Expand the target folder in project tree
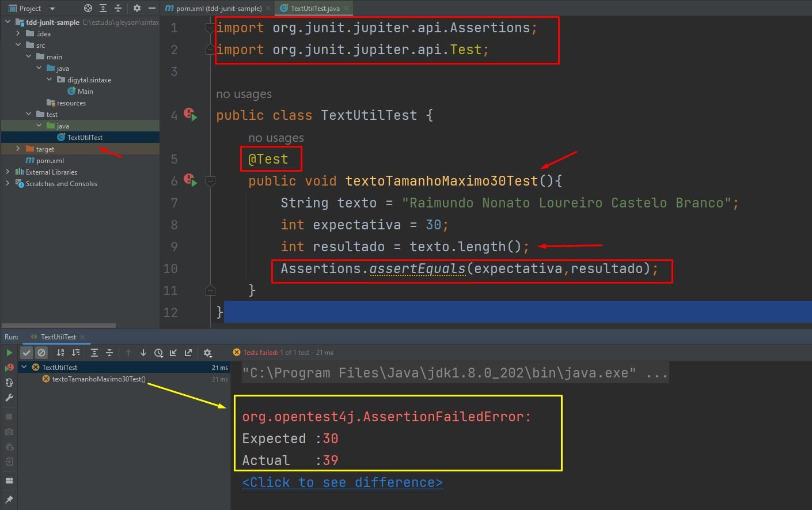The height and width of the screenshot is (510, 812). pos(18,149)
